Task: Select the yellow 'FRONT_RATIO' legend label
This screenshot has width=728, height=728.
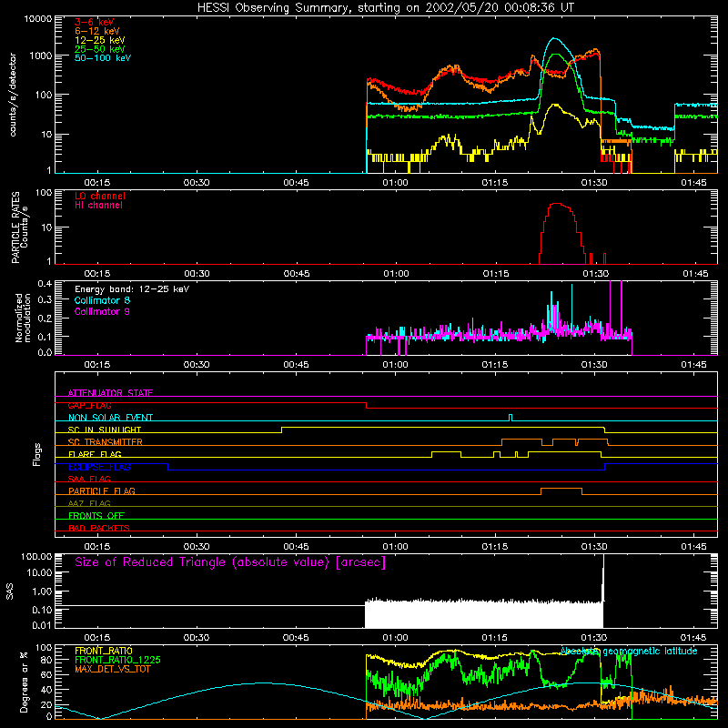Action: pyautogui.click(x=104, y=651)
